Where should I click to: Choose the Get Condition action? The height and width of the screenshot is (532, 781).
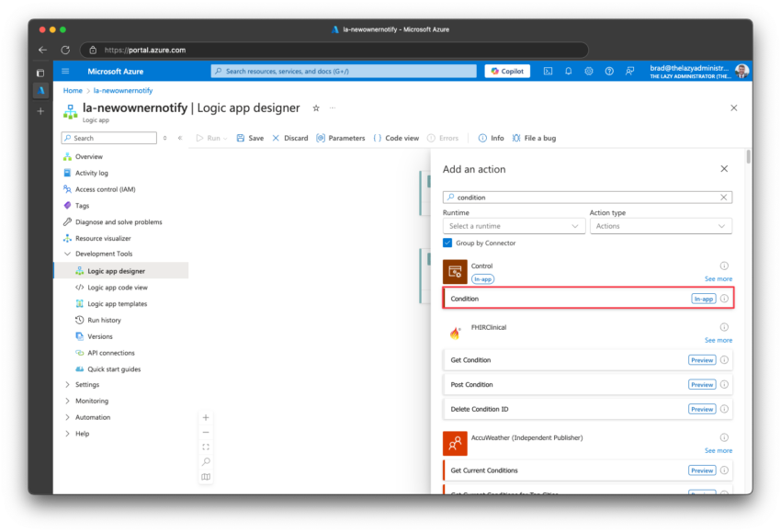[x=588, y=359]
